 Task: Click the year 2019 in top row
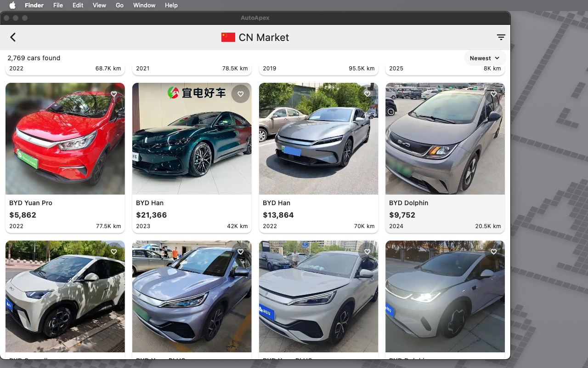coord(270,69)
